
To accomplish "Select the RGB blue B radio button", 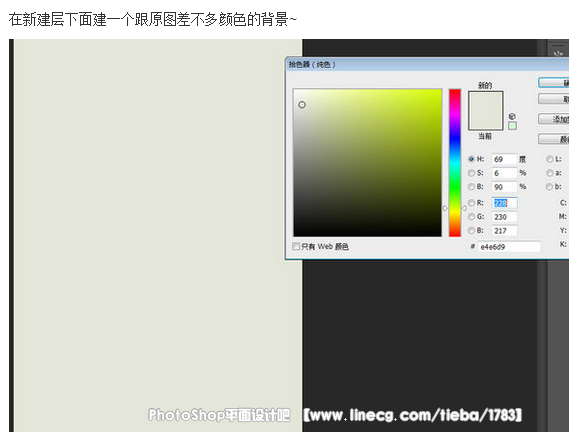I will pyautogui.click(x=471, y=231).
